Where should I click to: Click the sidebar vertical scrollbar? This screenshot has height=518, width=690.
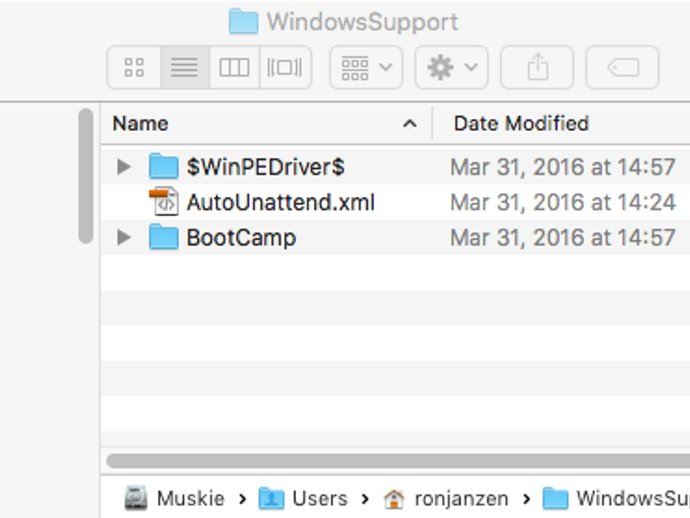point(86,176)
